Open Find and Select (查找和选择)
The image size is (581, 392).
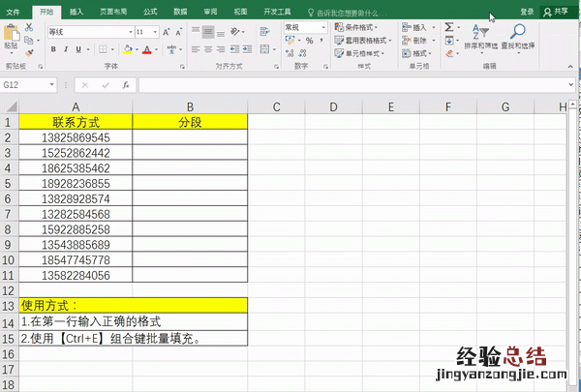(x=518, y=38)
